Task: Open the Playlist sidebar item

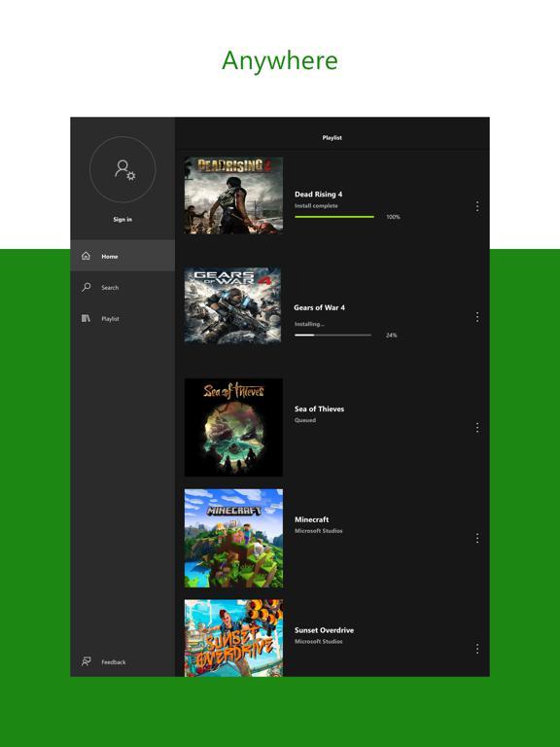Action: 122,318
